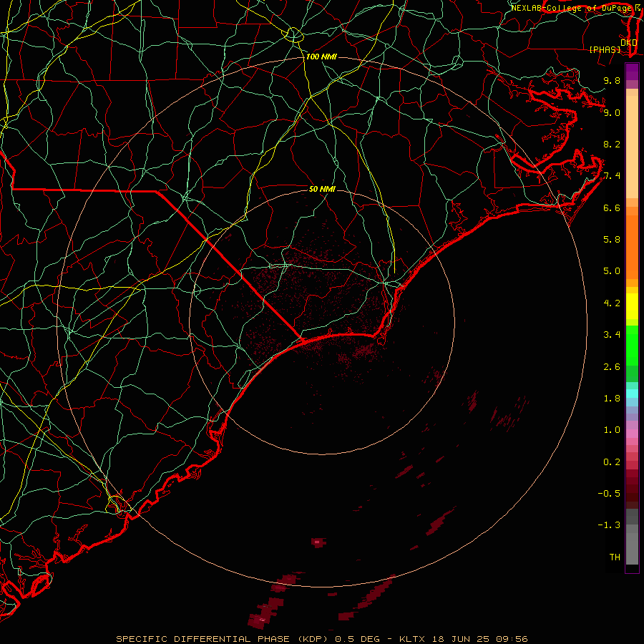Click the 6.6 color scale value

point(612,208)
